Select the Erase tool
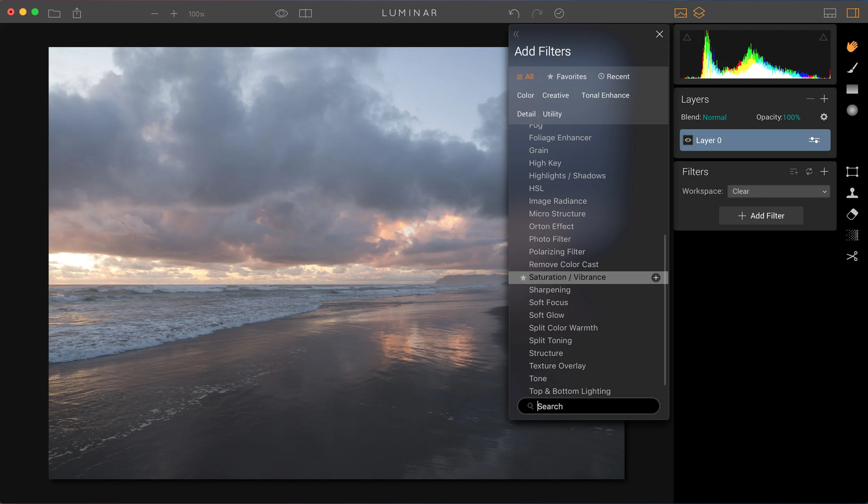The height and width of the screenshot is (504, 868). tap(852, 214)
